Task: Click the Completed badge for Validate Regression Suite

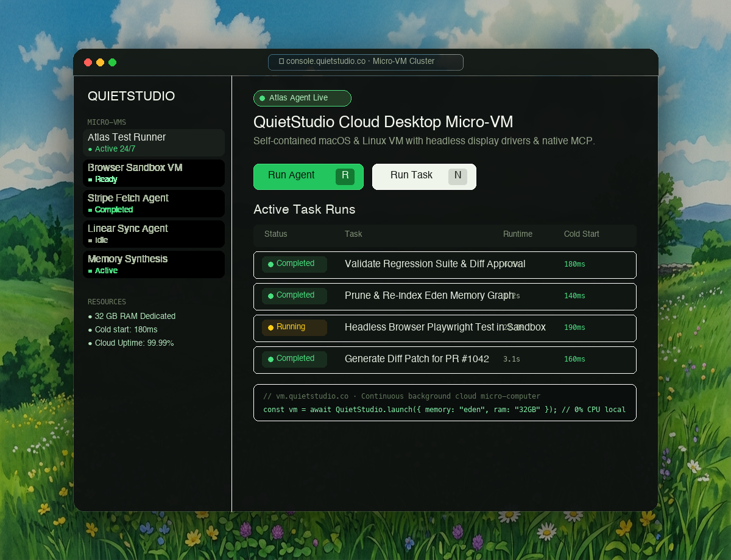Action: (x=294, y=264)
